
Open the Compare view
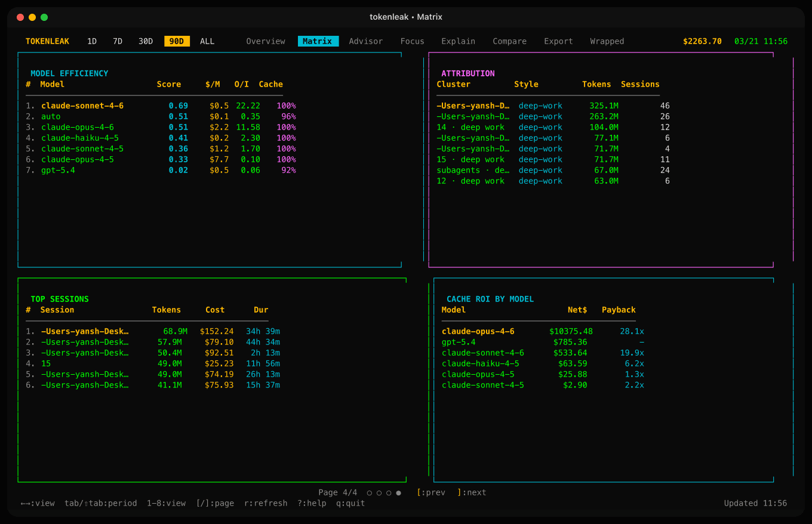click(x=510, y=41)
